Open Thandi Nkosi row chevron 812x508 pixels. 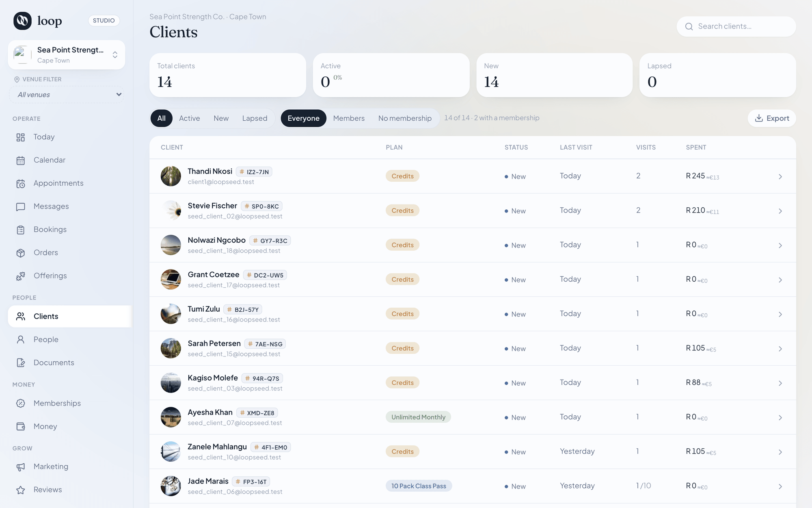(x=780, y=177)
